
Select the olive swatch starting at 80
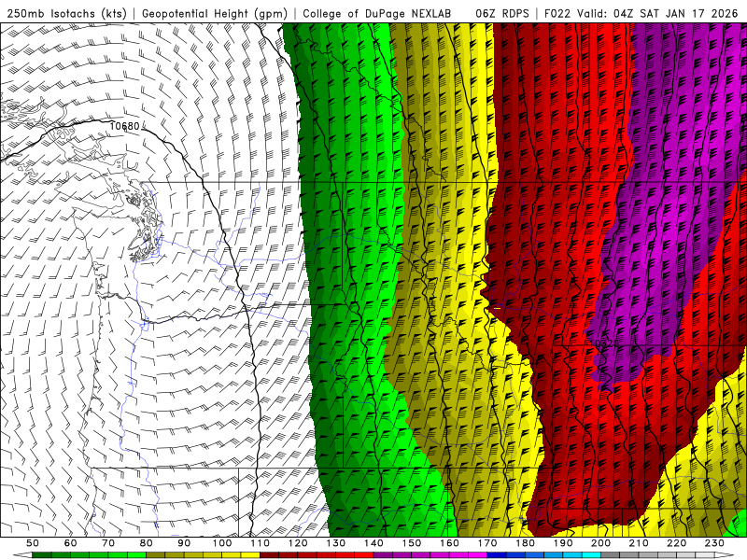155,554
